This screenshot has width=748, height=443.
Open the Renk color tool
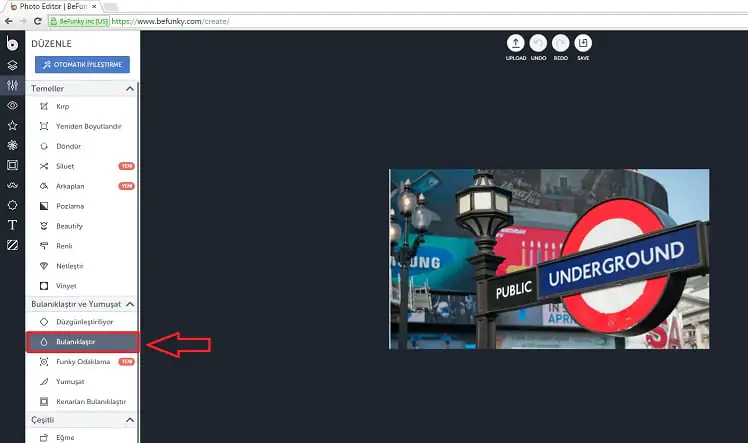[82, 246]
